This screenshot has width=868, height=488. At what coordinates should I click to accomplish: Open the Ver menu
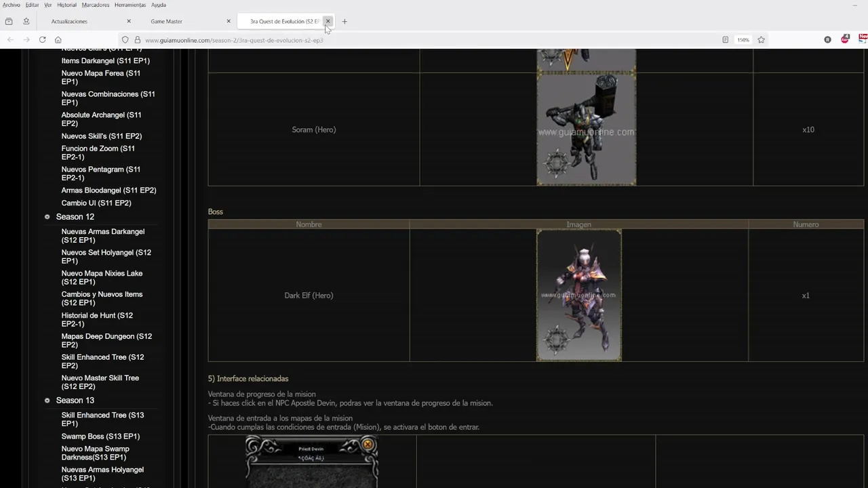pyautogui.click(x=47, y=5)
